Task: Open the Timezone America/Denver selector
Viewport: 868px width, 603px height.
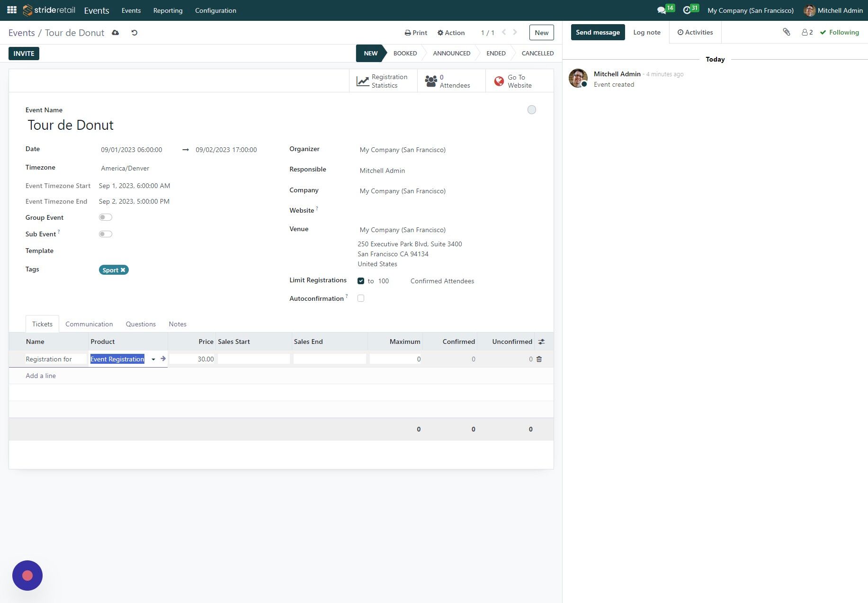Action: [180, 168]
